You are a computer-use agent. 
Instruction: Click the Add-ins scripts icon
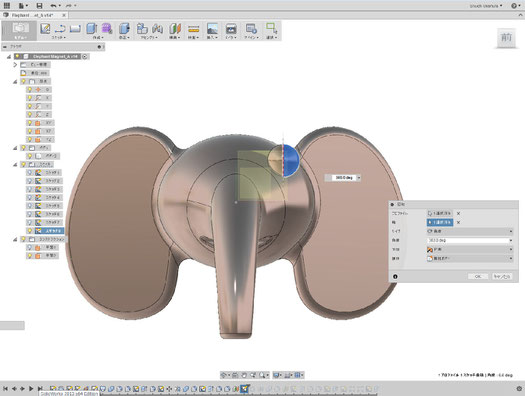pos(251,28)
